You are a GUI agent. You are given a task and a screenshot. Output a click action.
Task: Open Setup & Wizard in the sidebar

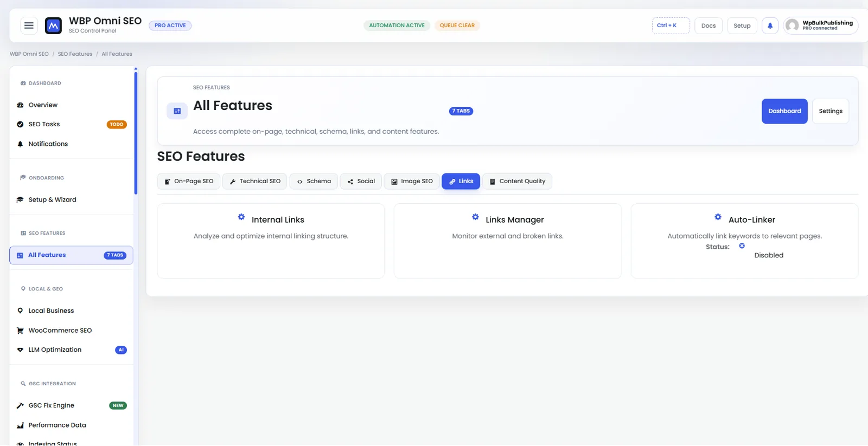click(x=72, y=200)
